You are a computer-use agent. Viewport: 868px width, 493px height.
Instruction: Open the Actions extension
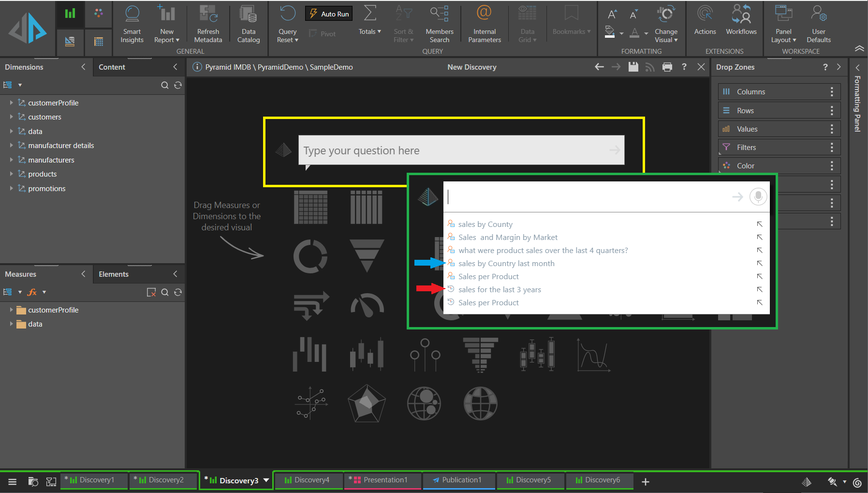pyautogui.click(x=705, y=20)
